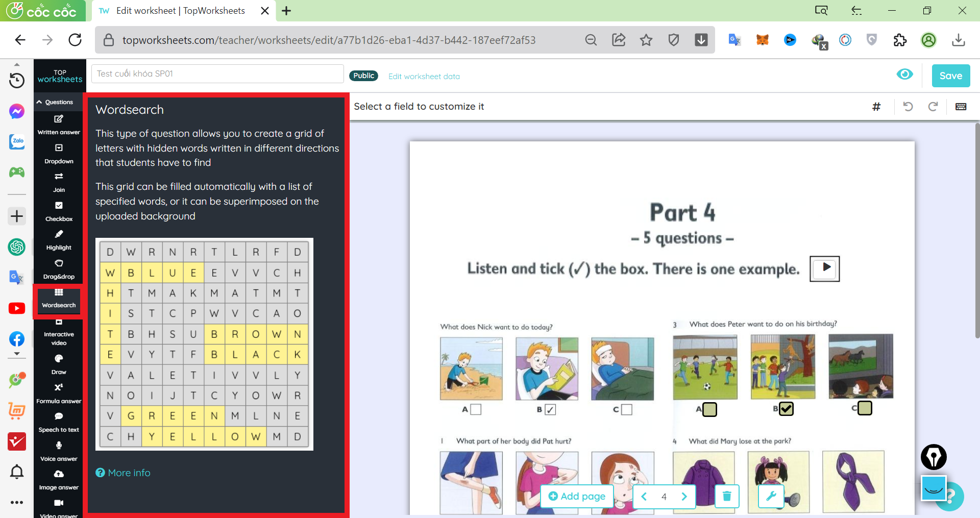Toggle the eye preview icon

point(905,75)
